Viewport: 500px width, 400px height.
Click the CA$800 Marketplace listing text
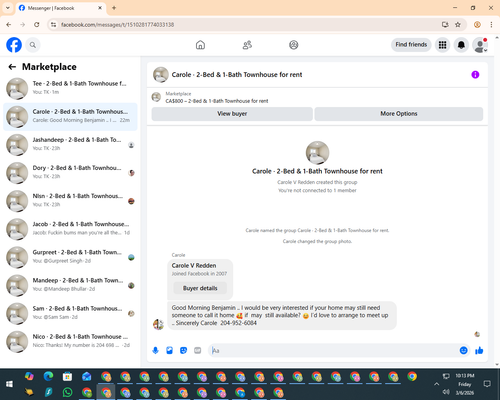(x=217, y=101)
